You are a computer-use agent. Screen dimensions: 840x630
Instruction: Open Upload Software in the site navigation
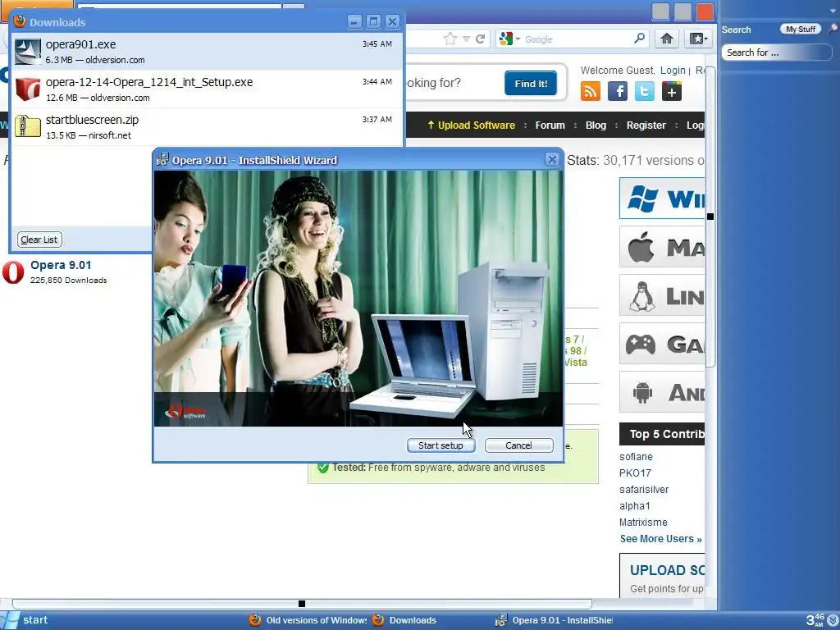471,125
